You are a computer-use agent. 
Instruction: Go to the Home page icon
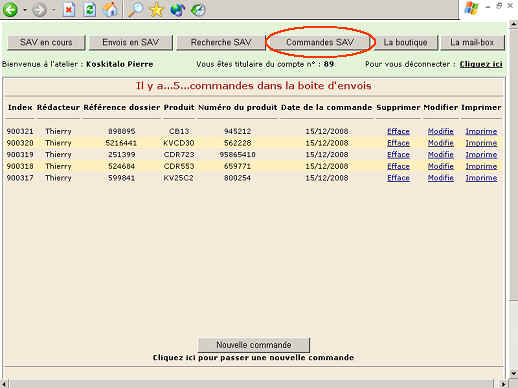[x=110, y=9]
